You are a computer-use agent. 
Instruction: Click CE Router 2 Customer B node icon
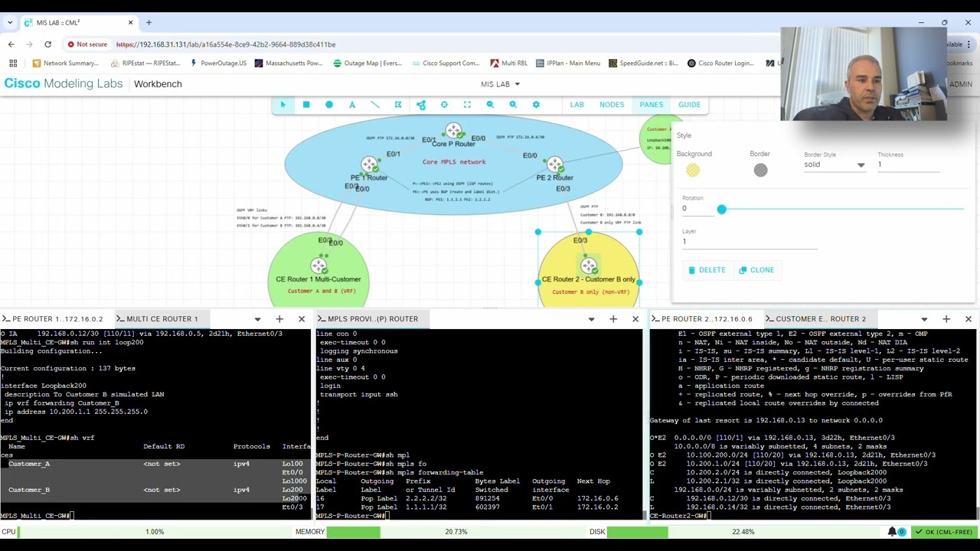pos(589,266)
